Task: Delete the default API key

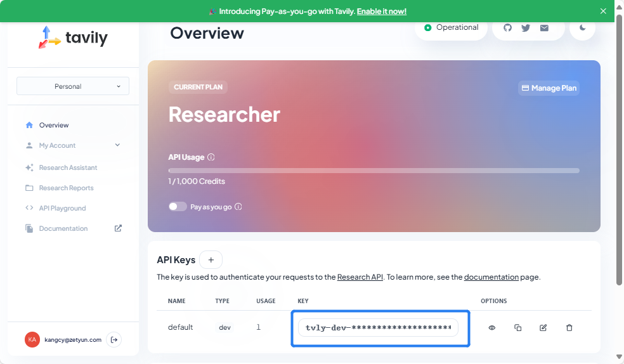Action: click(x=569, y=328)
